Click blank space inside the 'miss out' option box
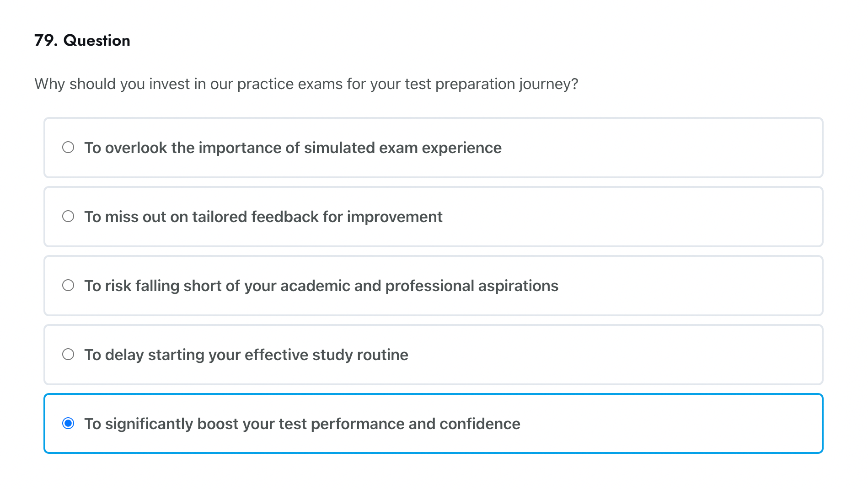868x489 pixels. pos(640,217)
